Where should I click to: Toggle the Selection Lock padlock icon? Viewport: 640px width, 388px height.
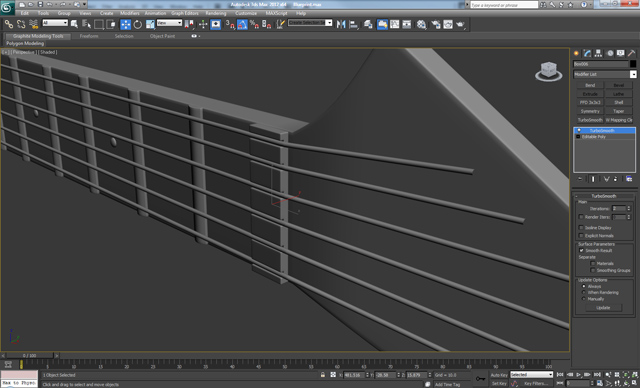[323, 375]
